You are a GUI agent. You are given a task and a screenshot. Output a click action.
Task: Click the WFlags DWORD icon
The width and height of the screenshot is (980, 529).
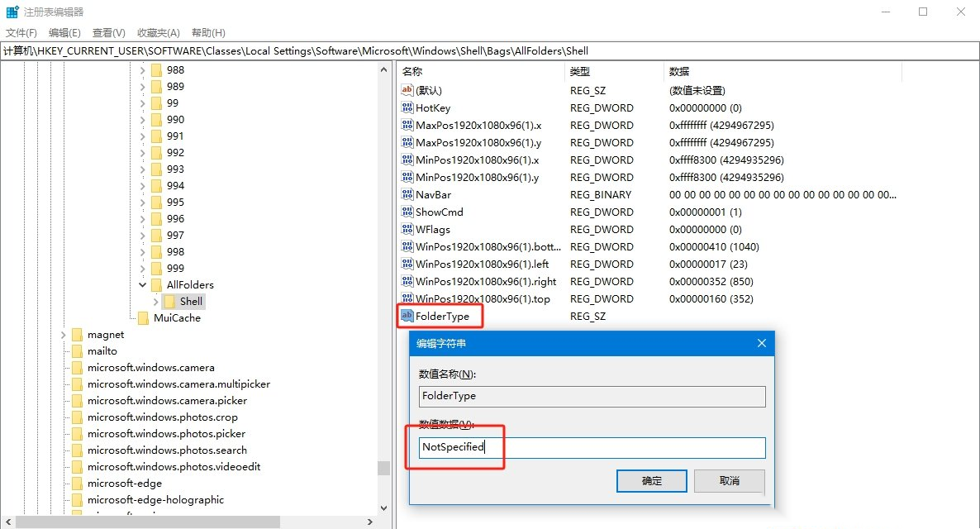click(407, 229)
